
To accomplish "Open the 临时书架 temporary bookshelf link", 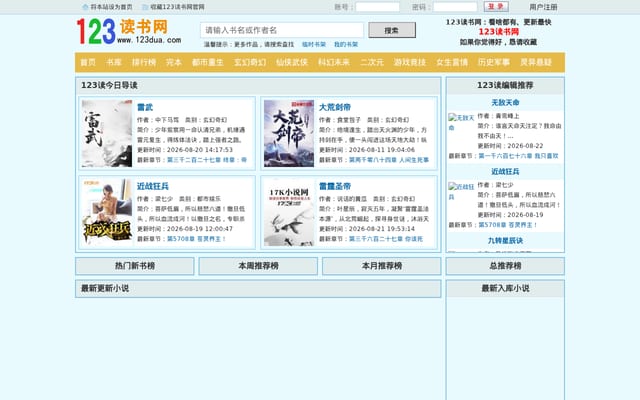I will 314,44.
